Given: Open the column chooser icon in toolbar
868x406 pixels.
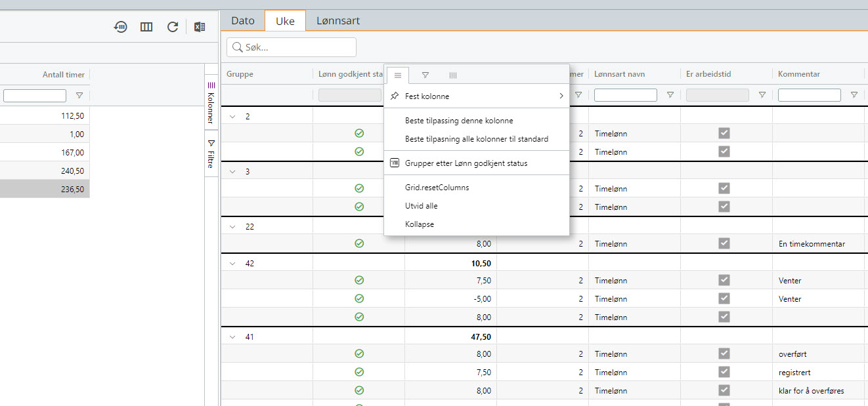Looking at the screenshot, I should click(146, 27).
